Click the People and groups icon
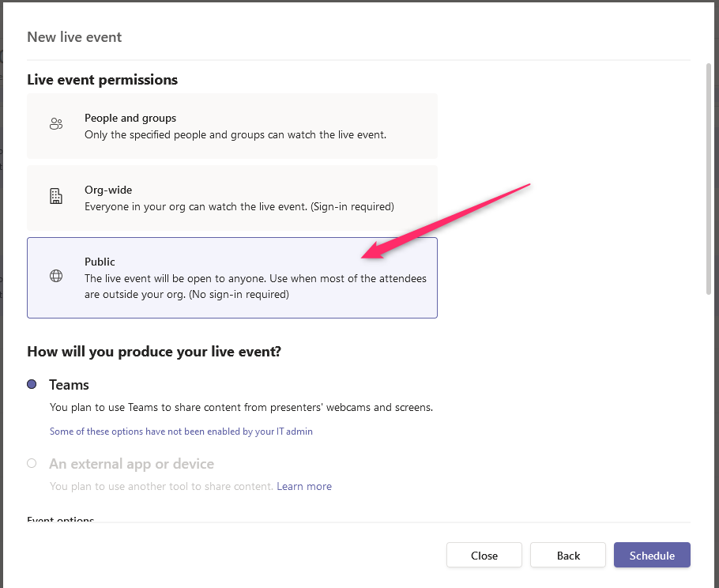Screen dimensions: 719x588 [x=55, y=124]
